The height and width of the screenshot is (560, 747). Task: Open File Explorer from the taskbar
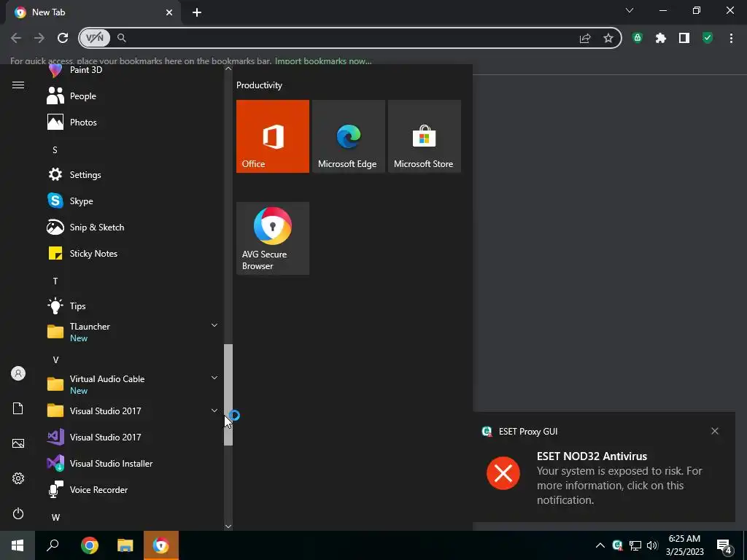pos(125,545)
